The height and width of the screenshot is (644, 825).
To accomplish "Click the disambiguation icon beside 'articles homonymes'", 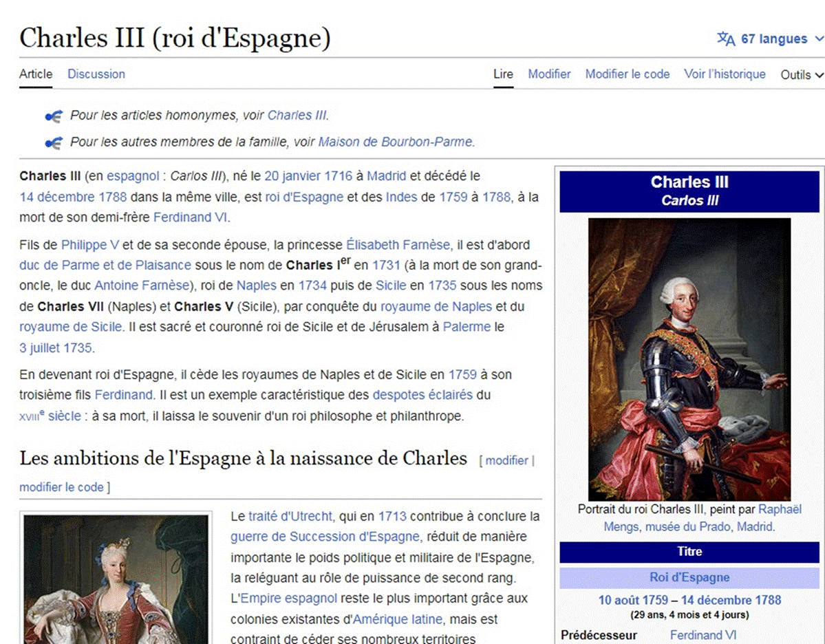I will [x=54, y=116].
